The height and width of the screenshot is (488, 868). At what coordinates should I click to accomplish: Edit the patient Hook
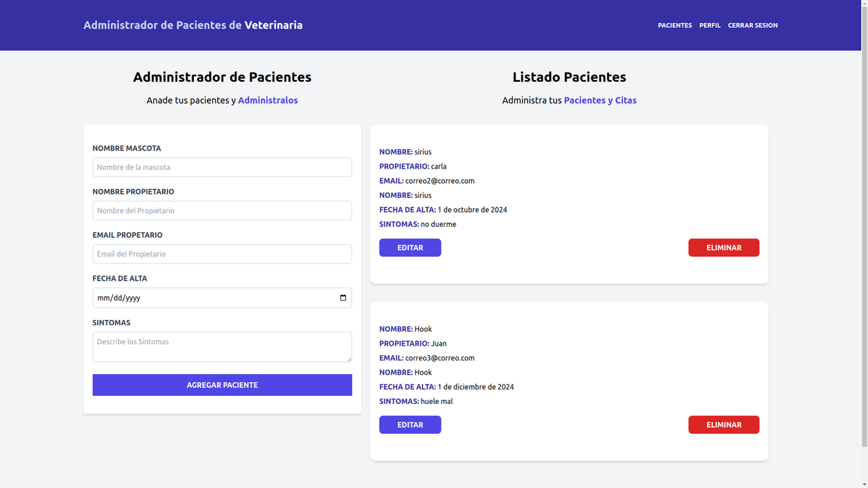pyautogui.click(x=410, y=425)
